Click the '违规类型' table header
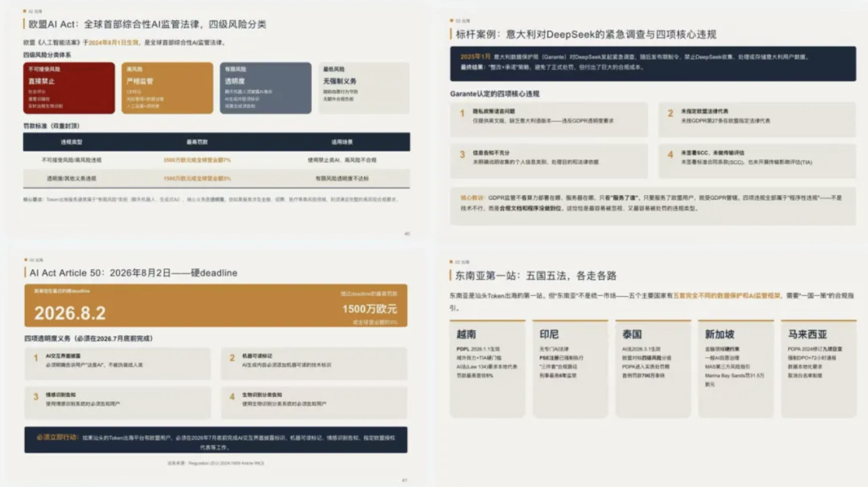Image resolution: width=868 pixels, height=487 pixels. (x=72, y=142)
